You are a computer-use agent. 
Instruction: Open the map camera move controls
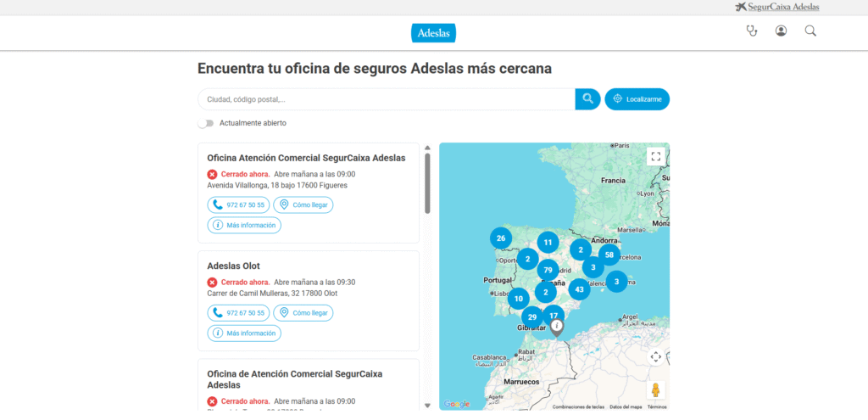pyautogui.click(x=656, y=357)
